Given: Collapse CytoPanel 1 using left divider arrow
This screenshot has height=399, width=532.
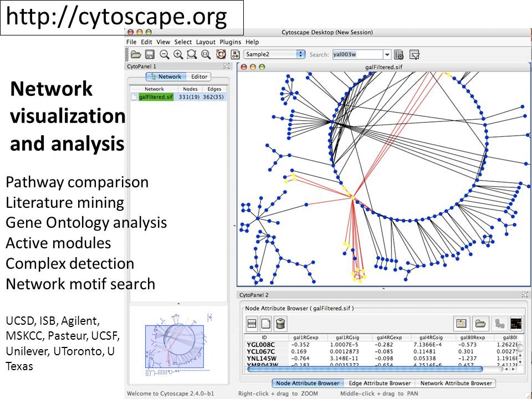Looking at the screenshot, I should (234, 226).
